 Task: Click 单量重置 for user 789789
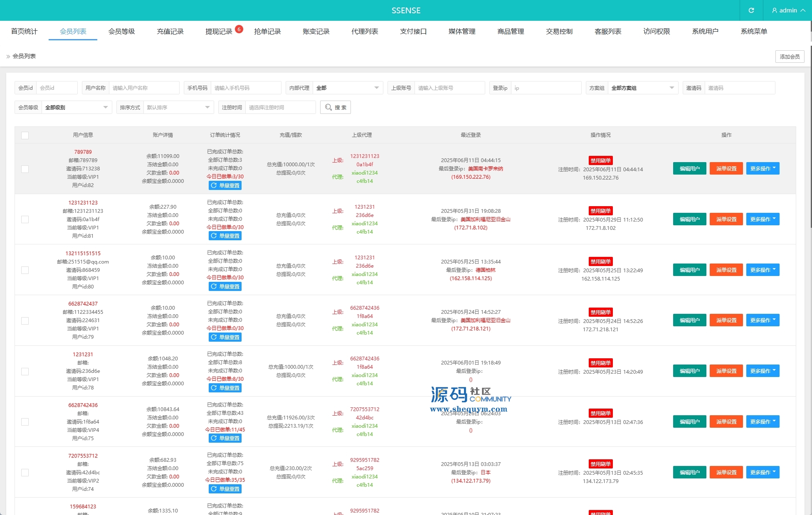pos(225,185)
